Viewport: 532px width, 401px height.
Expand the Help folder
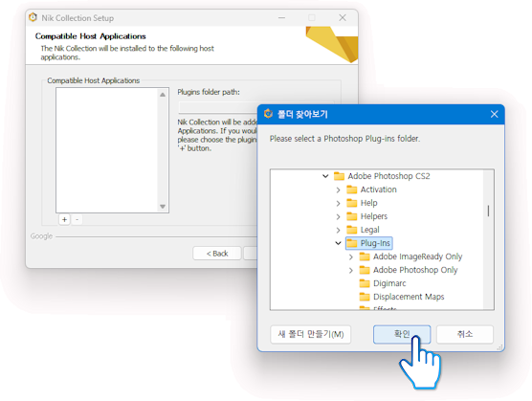pos(338,203)
